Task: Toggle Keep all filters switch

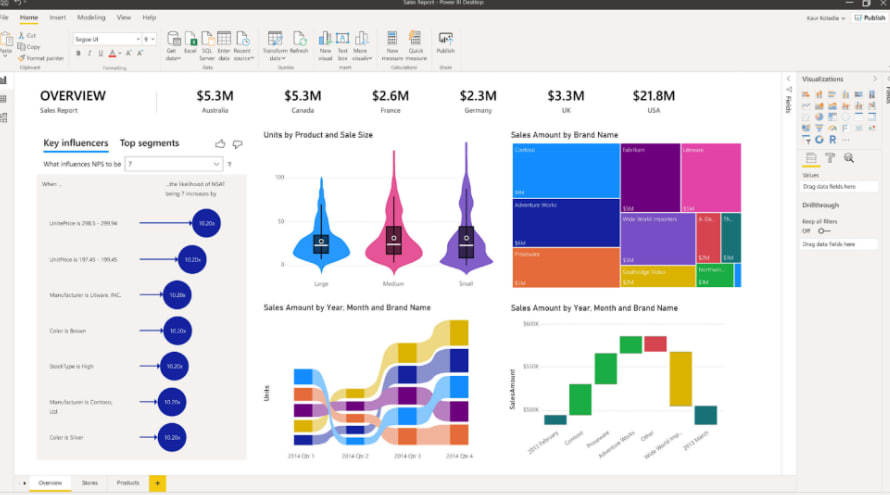Action: (823, 230)
